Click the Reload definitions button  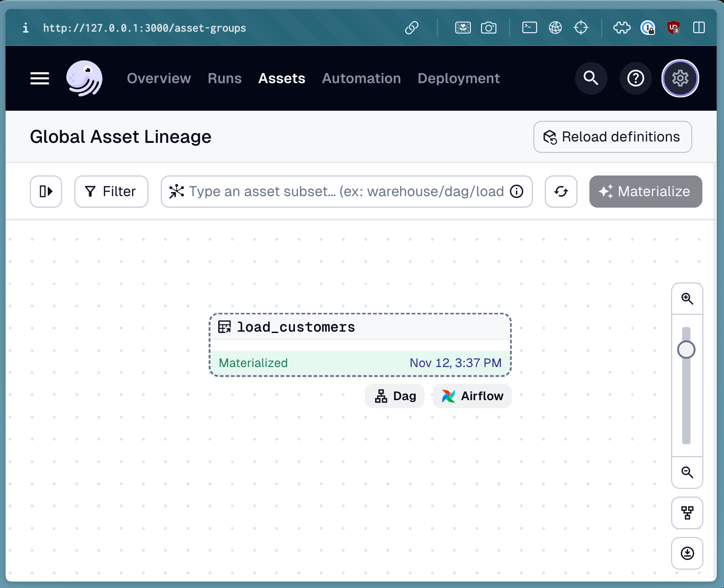pyautogui.click(x=612, y=137)
